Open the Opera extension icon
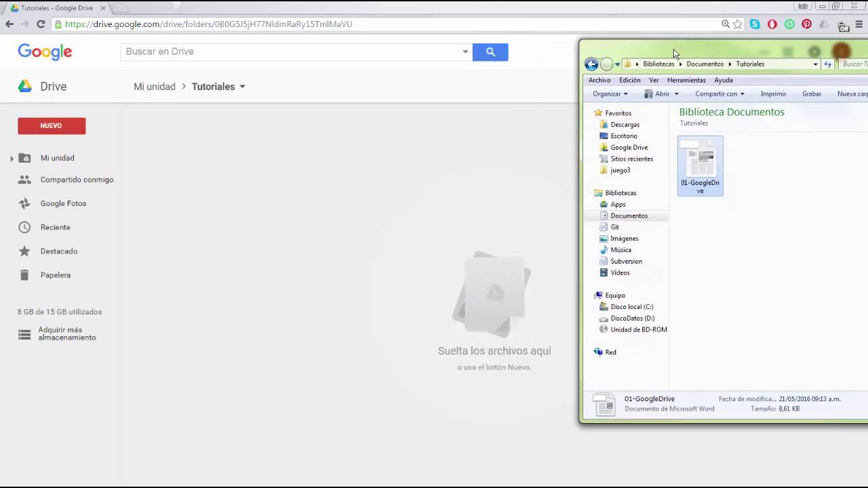 pyautogui.click(x=772, y=24)
